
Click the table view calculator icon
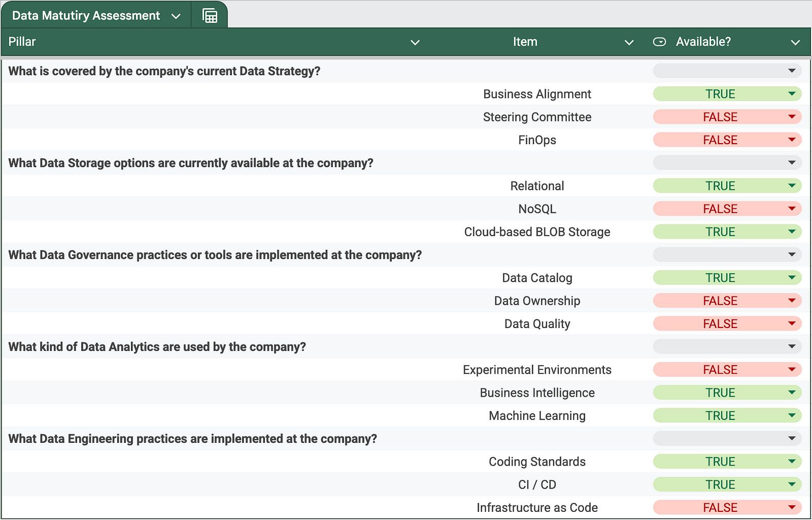210,16
